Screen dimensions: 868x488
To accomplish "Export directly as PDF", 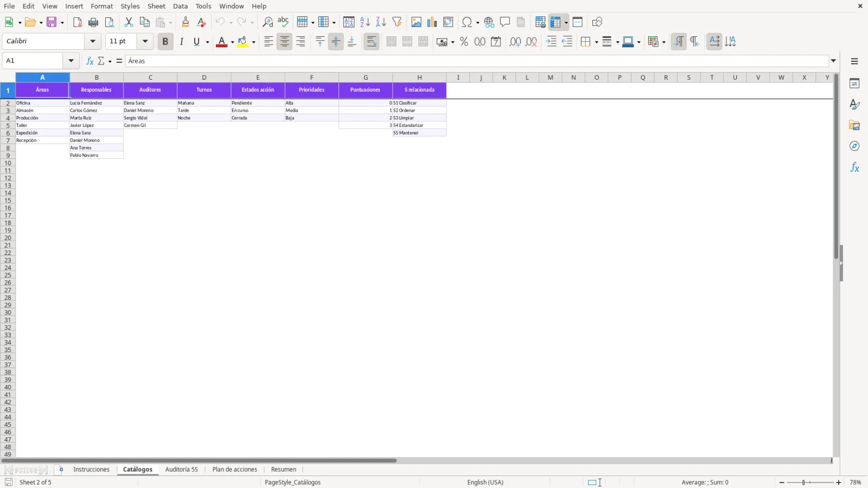I will point(78,22).
